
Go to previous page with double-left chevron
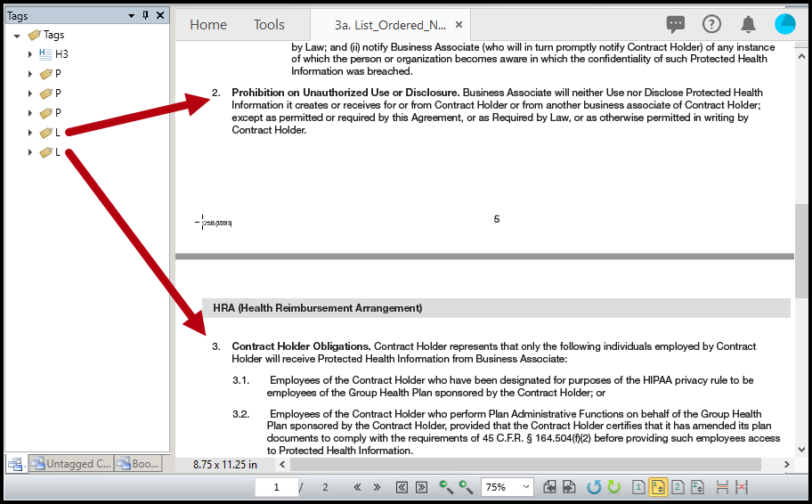[357, 487]
